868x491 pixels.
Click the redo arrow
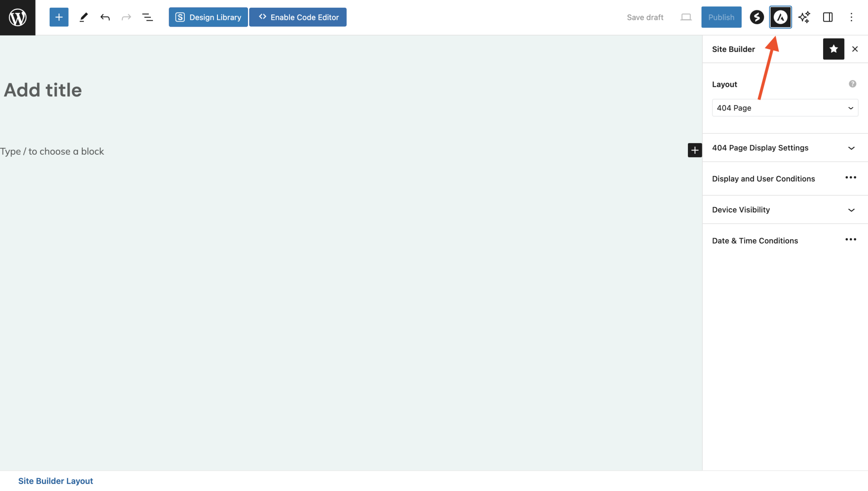coord(127,17)
